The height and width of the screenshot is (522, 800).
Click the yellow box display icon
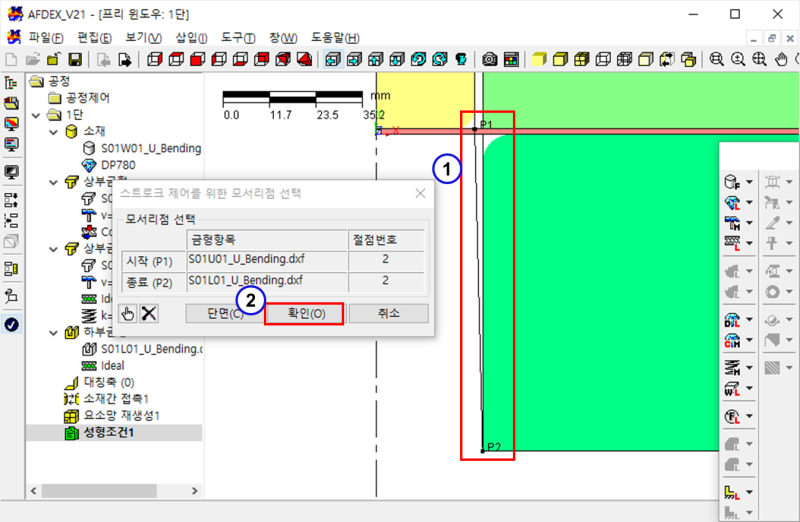click(540, 59)
